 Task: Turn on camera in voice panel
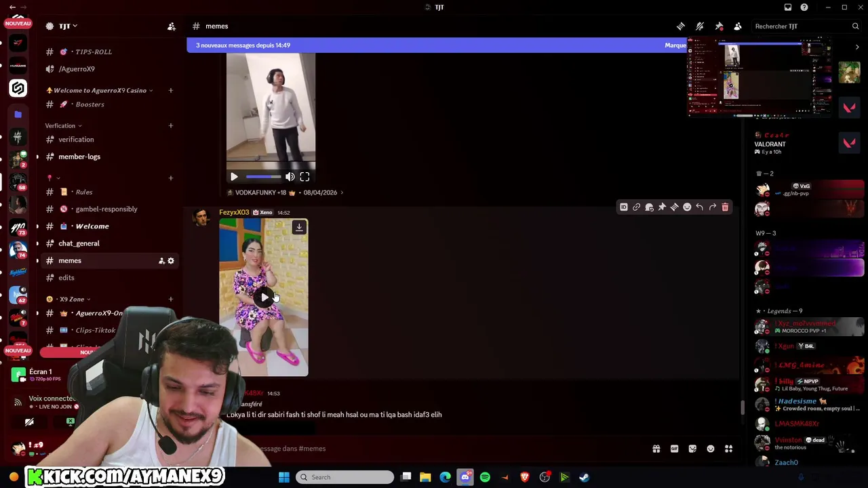click(x=29, y=422)
